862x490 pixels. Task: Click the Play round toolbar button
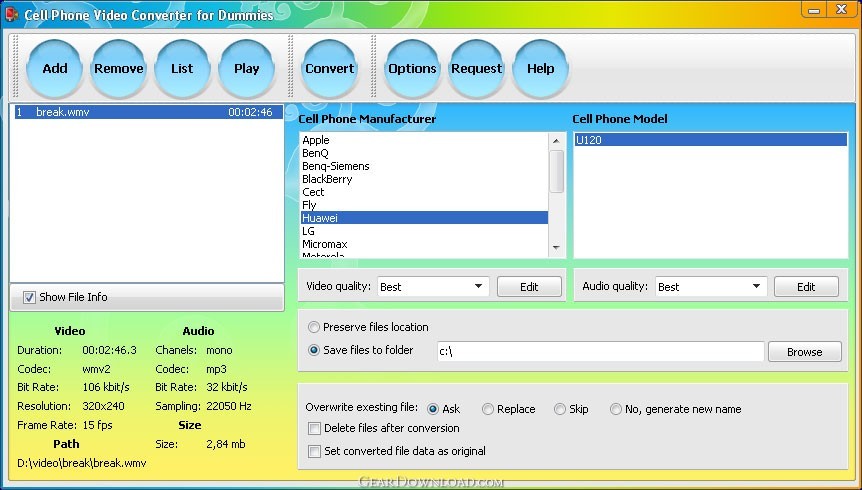(246, 69)
